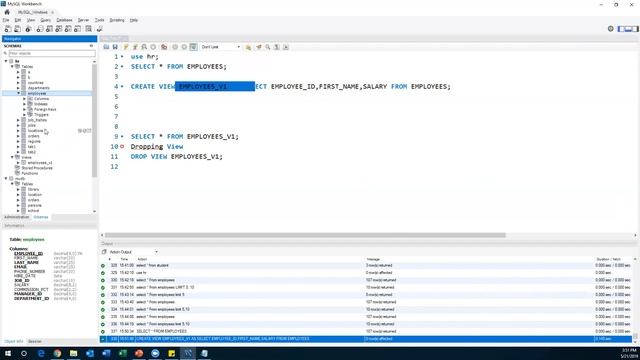The height and width of the screenshot is (360, 640).
Task: Expand the locations table in schema tree
Action: coord(18,131)
